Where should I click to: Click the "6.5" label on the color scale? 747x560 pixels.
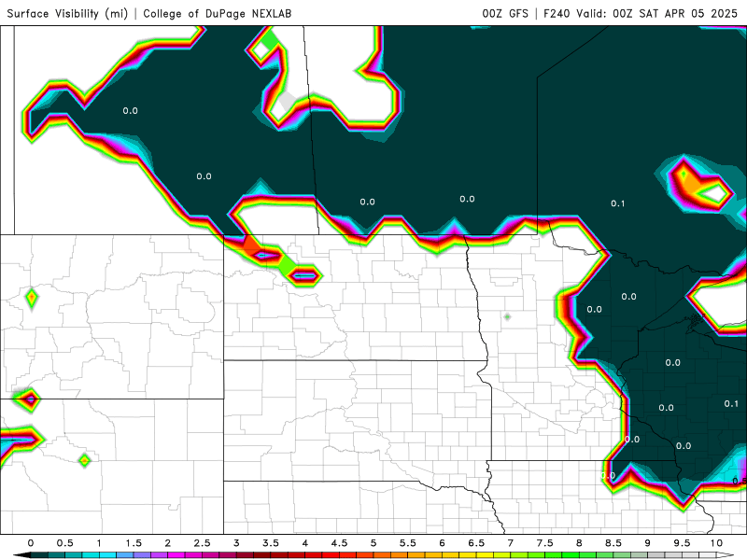[x=476, y=543]
